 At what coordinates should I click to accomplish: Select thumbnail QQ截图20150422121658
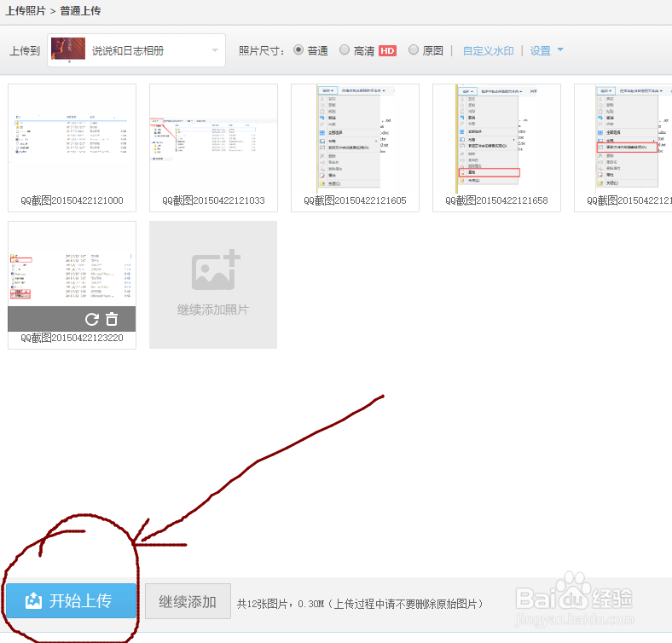[496, 148]
